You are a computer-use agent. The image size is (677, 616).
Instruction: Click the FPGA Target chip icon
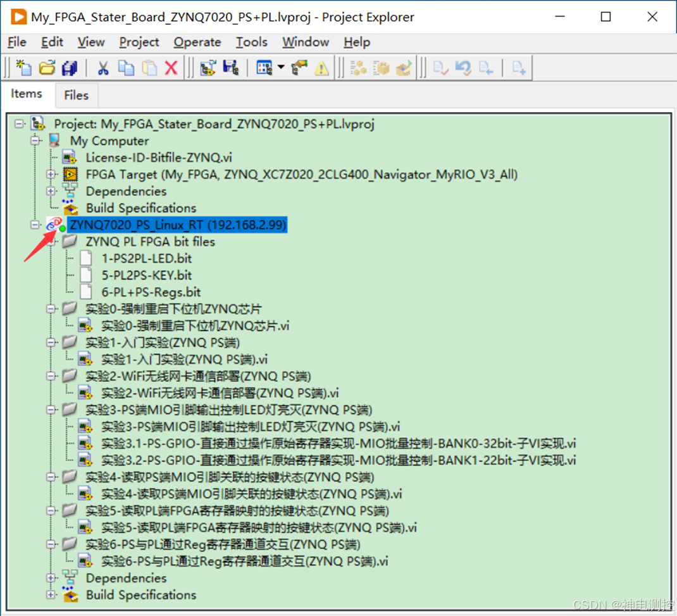[70, 174]
